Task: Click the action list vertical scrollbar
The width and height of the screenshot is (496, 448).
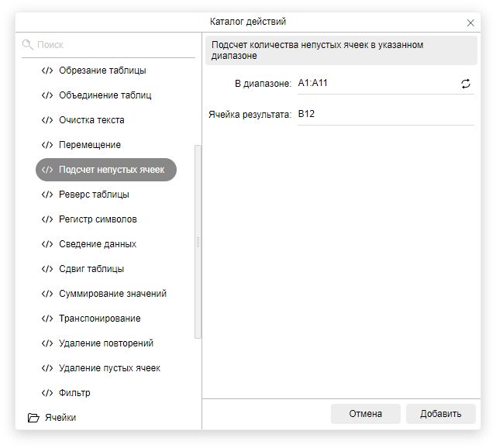Action: [x=198, y=240]
